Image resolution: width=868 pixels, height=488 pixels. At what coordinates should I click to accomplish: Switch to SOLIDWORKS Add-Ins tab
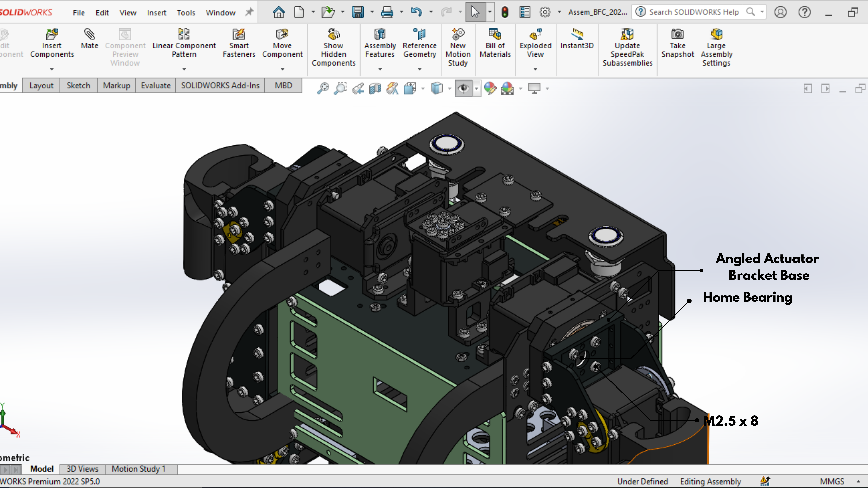(x=220, y=86)
